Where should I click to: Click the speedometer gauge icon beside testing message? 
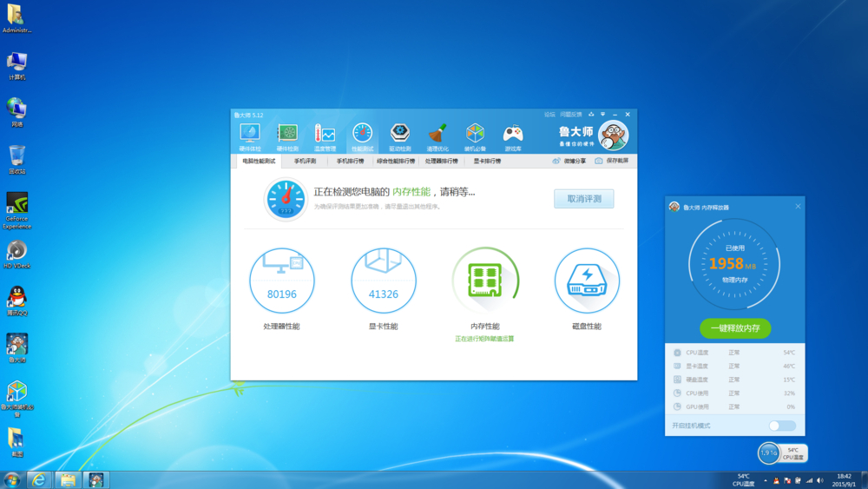click(286, 200)
